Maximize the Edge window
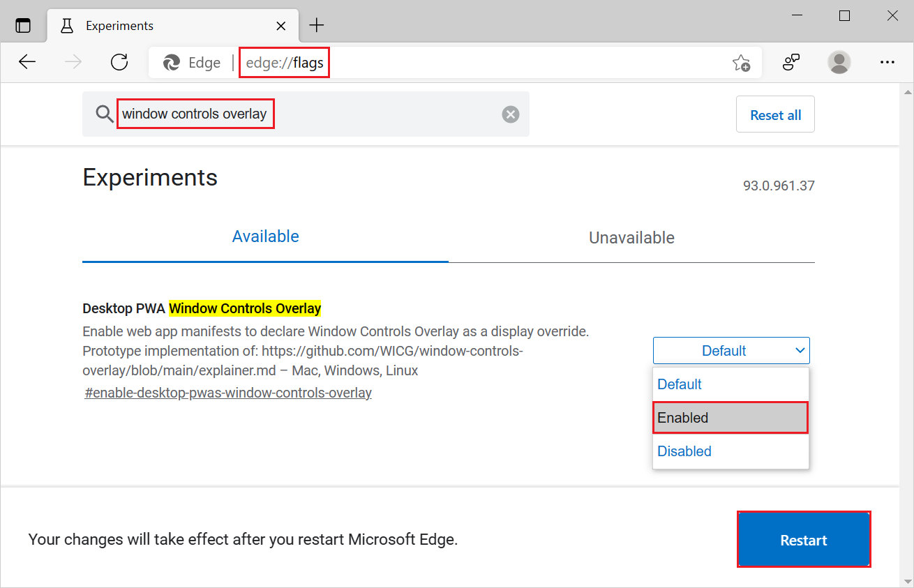 coord(844,16)
